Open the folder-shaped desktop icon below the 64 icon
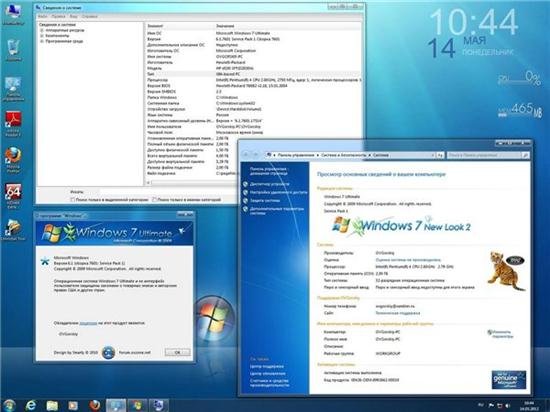The width and height of the screenshot is (550, 412). [x=13, y=229]
